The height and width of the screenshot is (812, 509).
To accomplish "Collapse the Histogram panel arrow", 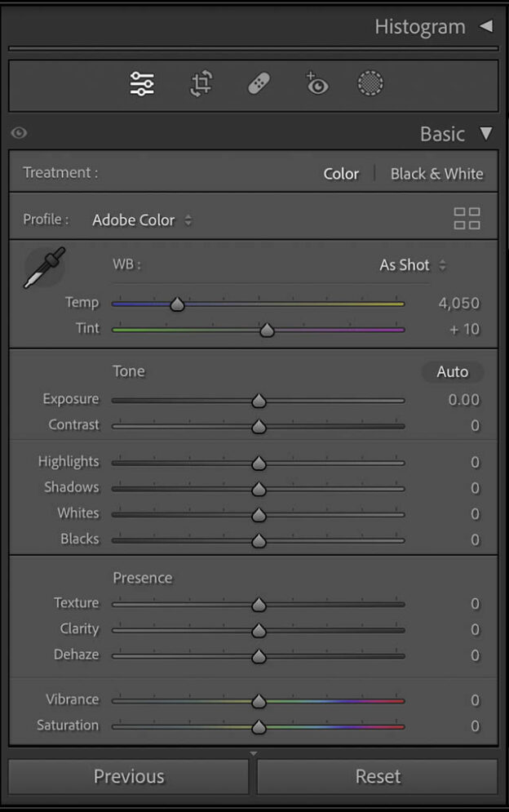I will click(x=486, y=25).
